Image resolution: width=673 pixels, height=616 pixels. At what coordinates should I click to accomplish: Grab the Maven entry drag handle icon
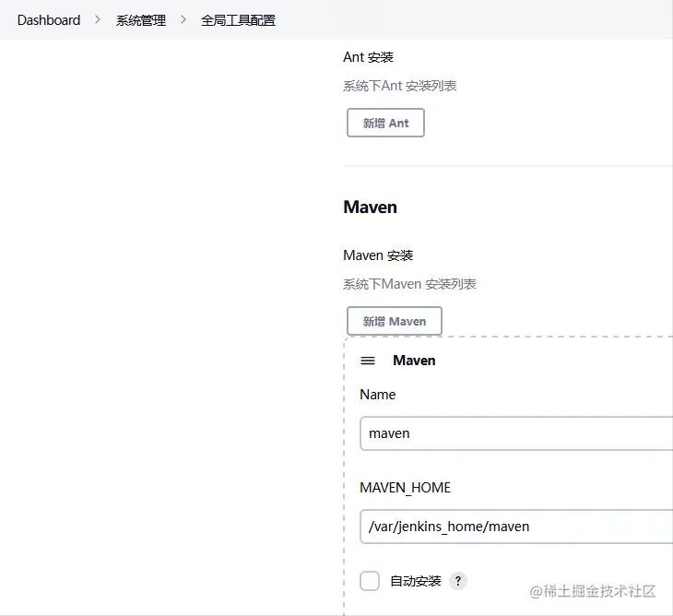pyautogui.click(x=368, y=361)
